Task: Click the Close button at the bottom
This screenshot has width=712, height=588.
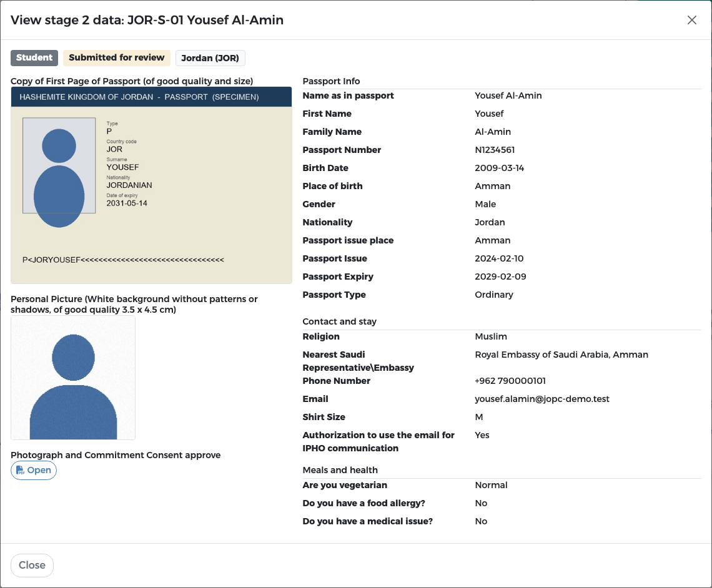Action: (32, 565)
